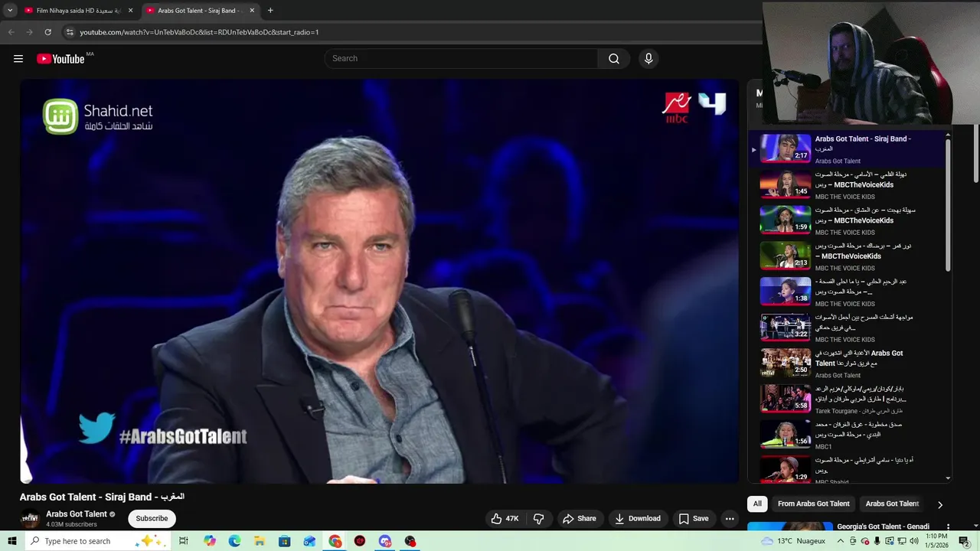Subscribe to Arabs Got Talent channel
980x551 pixels.
coord(152,519)
